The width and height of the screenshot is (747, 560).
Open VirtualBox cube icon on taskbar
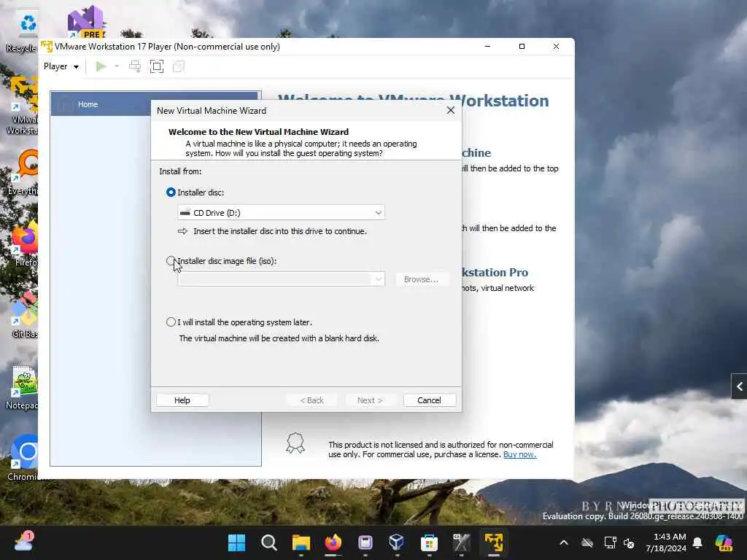pos(397,542)
